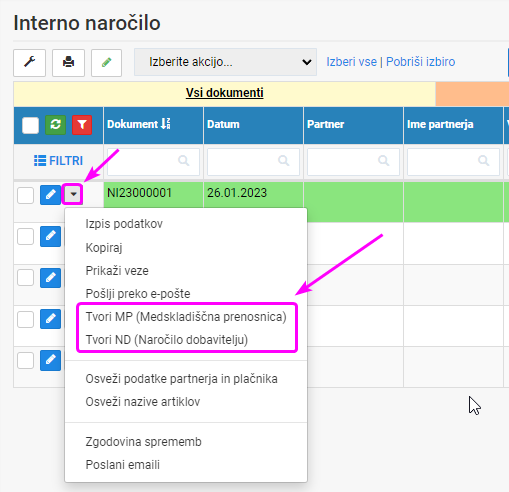Click the green pencil edit button
Screen dimensions: 509x492
pos(106,63)
